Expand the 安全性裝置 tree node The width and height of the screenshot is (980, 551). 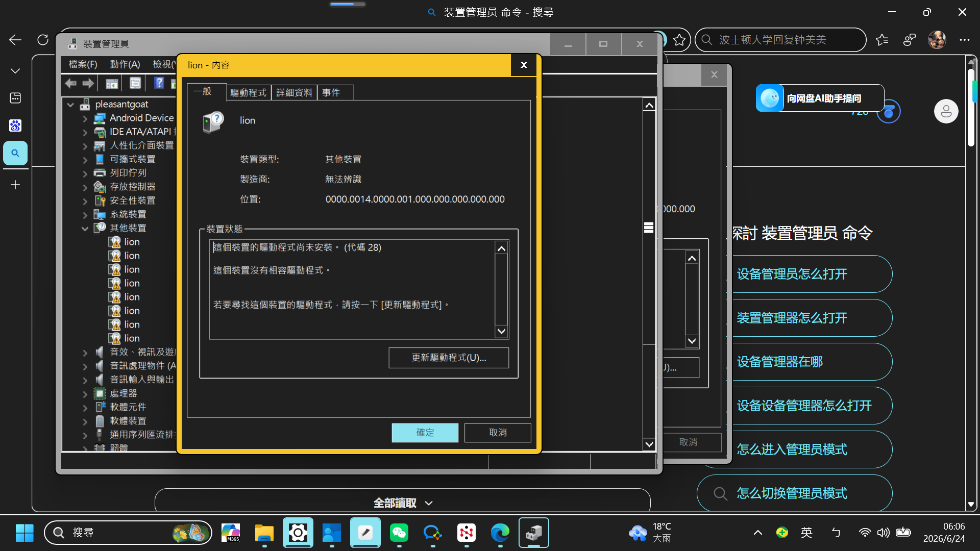(x=85, y=201)
